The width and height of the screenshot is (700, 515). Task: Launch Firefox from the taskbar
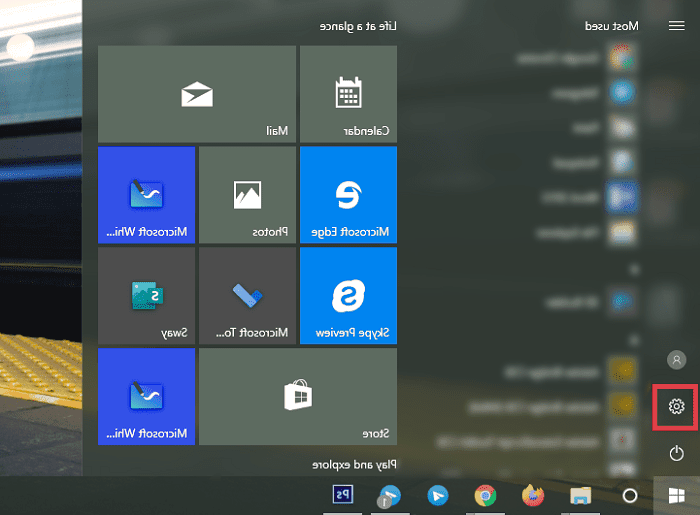(x=533, y=495)
